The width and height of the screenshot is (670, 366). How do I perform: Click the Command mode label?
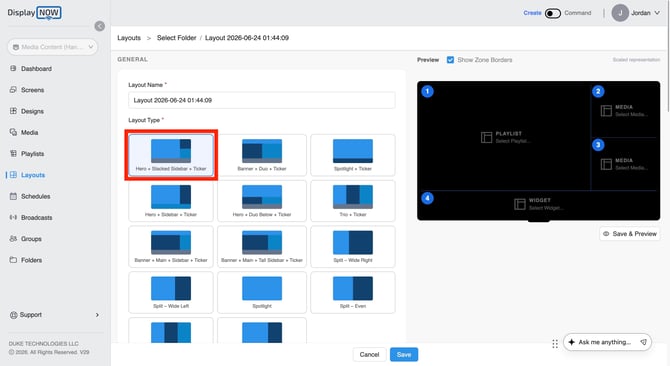(x=578, y=13)
